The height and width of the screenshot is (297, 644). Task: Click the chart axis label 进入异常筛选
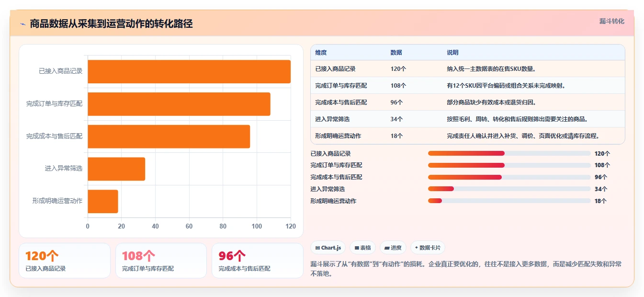tap(64, 169)
